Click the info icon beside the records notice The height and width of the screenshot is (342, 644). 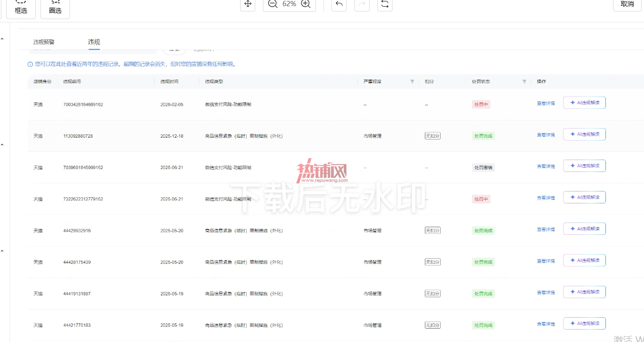[30, 64]
